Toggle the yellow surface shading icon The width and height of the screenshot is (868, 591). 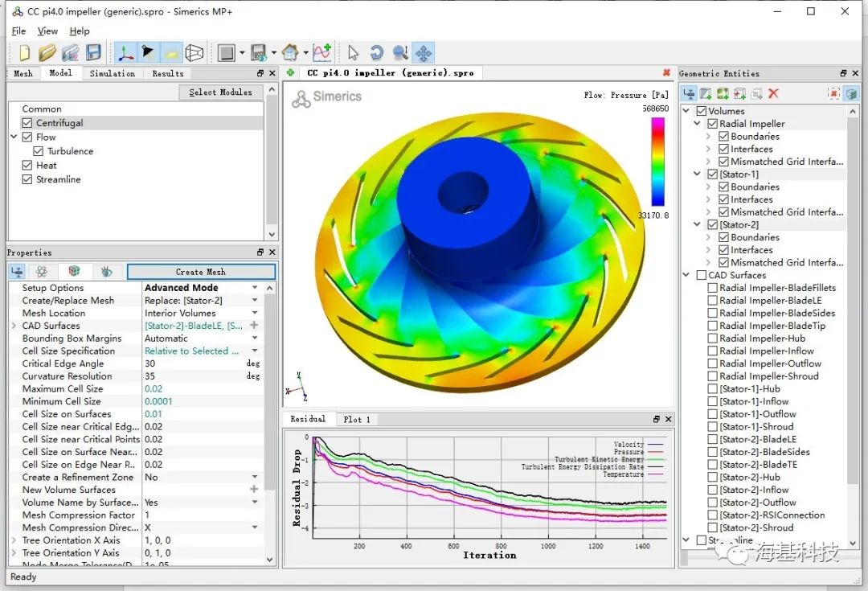coord(172,53)
